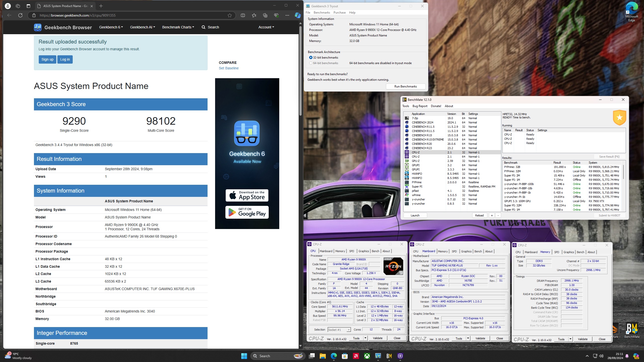Screen dimensions: 644x362
Task: Open a new Edge tab
Action: [101, 6]
